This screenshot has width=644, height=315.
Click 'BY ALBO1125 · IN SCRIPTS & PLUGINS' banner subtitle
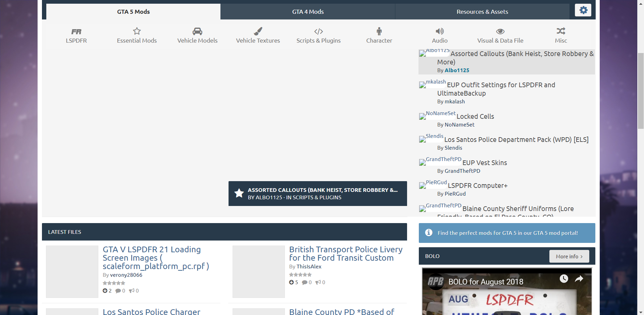[295, 198]
